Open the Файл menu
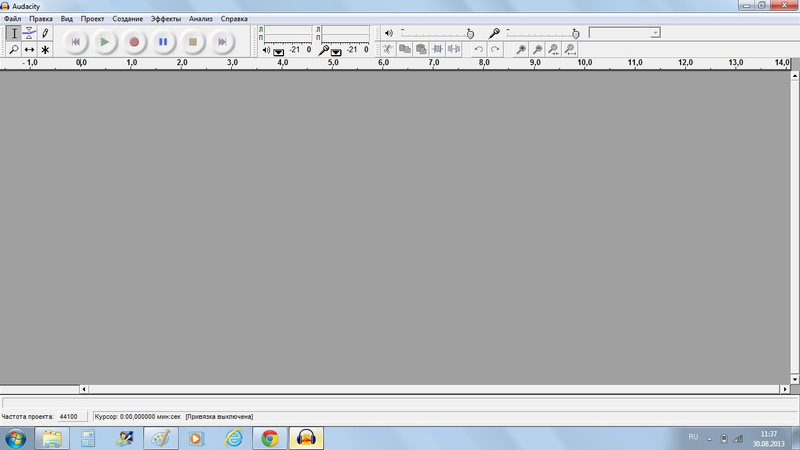Image resolution: width=800 pixels, height=450 pixels. (x=13, y=19)
